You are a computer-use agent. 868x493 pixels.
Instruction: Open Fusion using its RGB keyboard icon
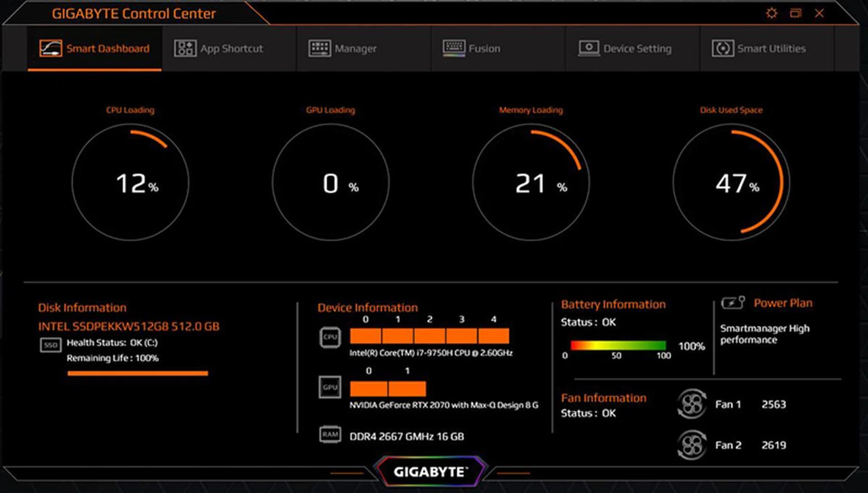click(x=453, y=47)
